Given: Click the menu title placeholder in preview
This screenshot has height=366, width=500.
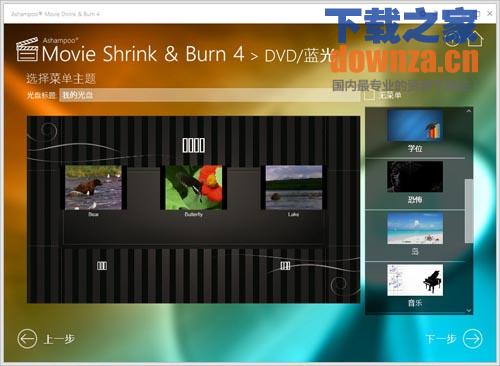Looking at the screenshot, I should [194, 145].
